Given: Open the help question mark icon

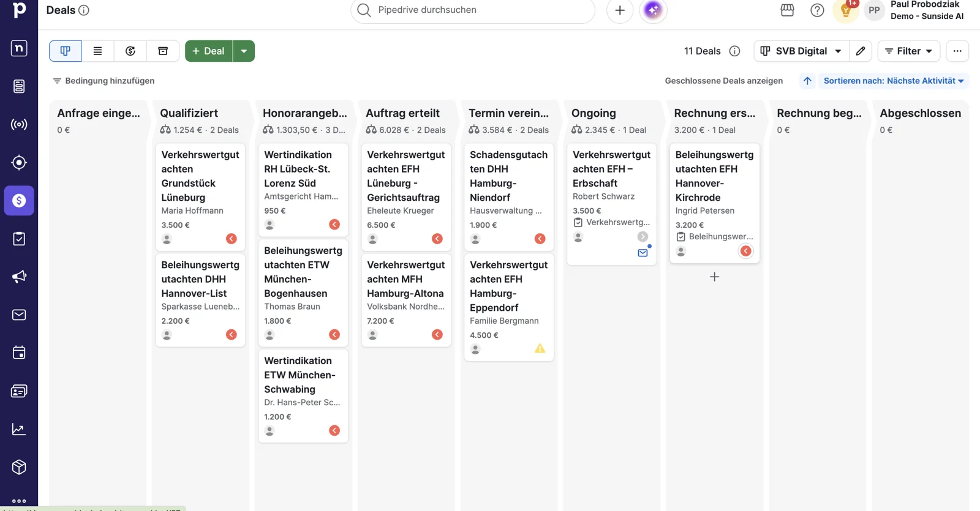Looking at the screenshot, I should 817,10.
